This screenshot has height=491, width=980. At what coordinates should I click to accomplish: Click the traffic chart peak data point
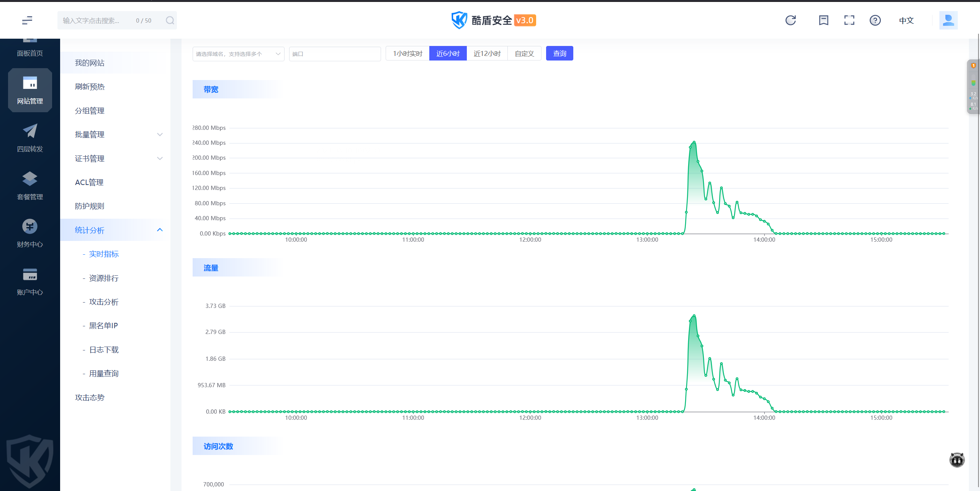[x=694, y=316]
